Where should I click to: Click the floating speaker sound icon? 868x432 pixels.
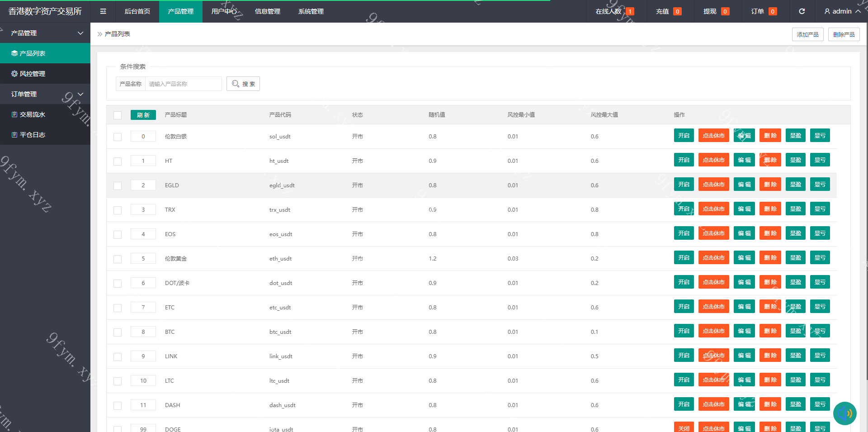[x=844, y=413]
